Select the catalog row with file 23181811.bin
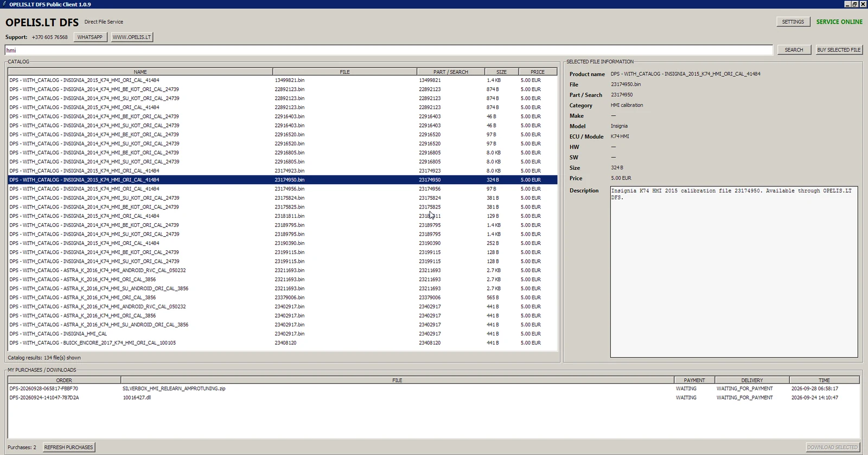This screenshot has width=868, height=455. (282, 216)
